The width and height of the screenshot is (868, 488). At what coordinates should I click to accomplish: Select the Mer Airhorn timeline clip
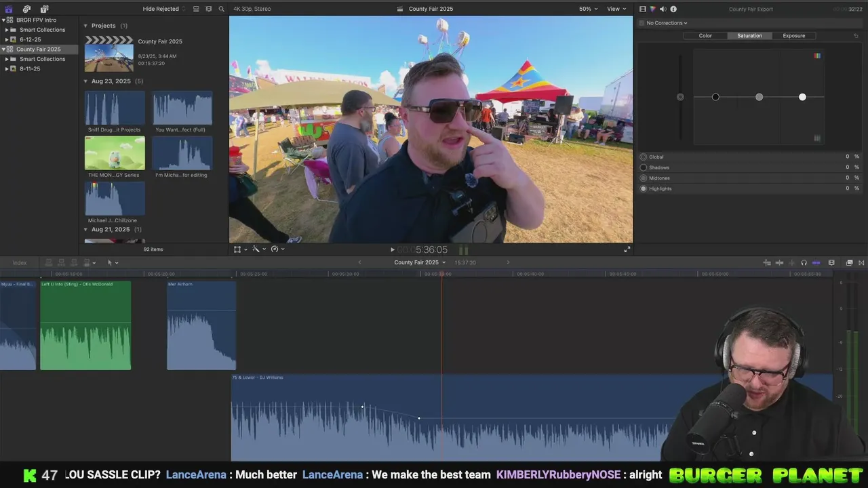pos(201,325)
